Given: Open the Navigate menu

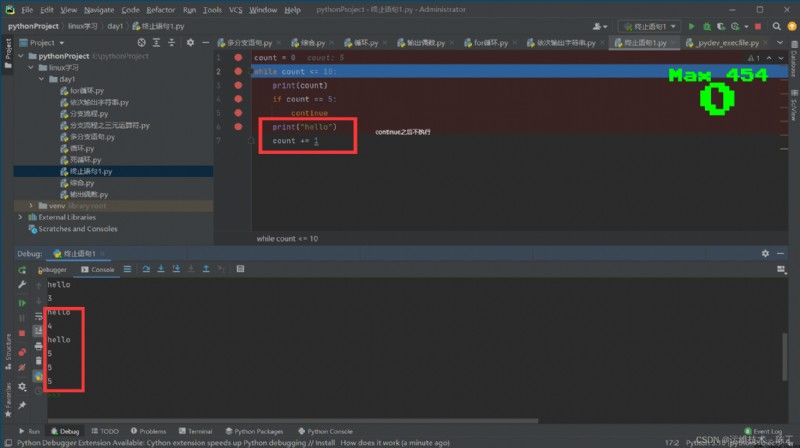Looking at the screenshot, I should pyautogui.click(x=99, y=10).
